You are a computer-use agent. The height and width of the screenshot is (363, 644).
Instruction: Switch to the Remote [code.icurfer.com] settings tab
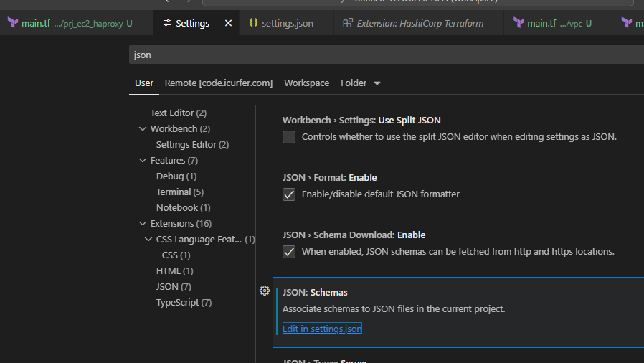point(219,83)
